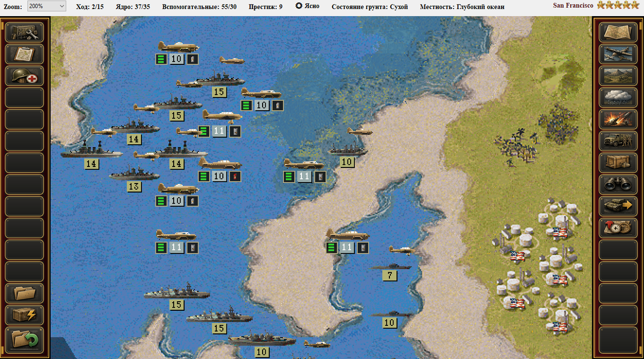Select the small fighter beside the strength-7 submarine

click(x=401, y=250)
